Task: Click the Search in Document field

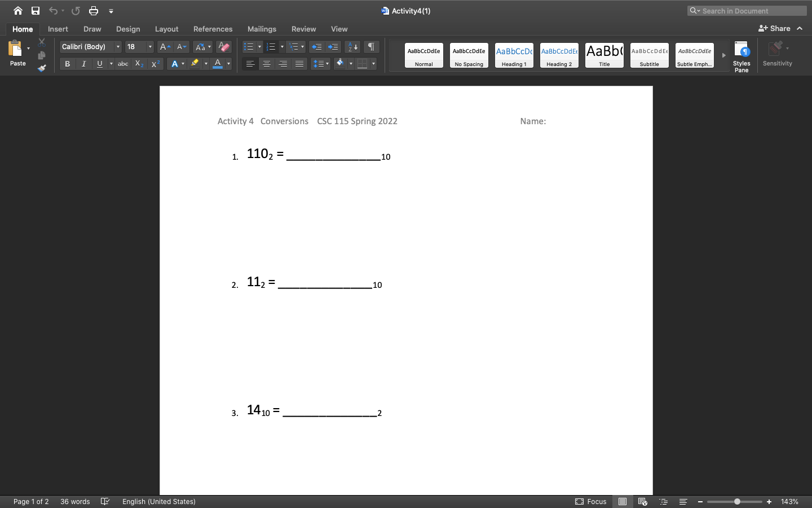Action: coord(747,11)
